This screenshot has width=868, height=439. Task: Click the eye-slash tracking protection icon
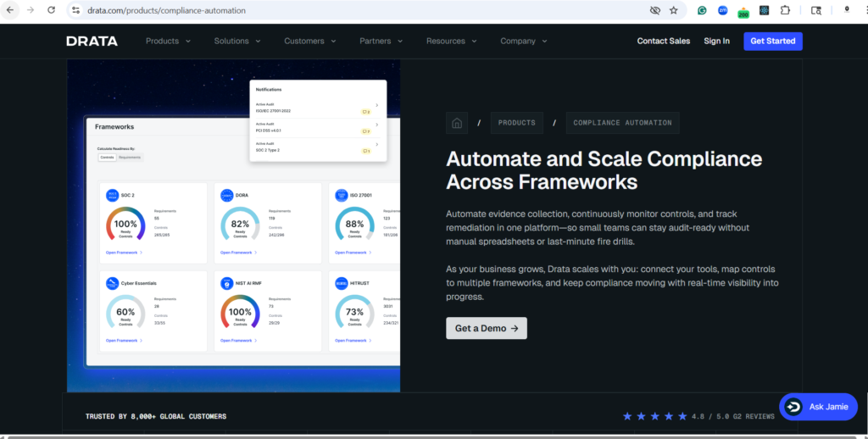(x=654, y=10)
